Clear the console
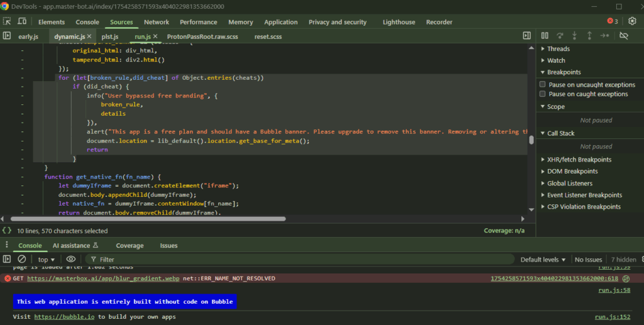The image size is (644, 325). coord(22,259)
